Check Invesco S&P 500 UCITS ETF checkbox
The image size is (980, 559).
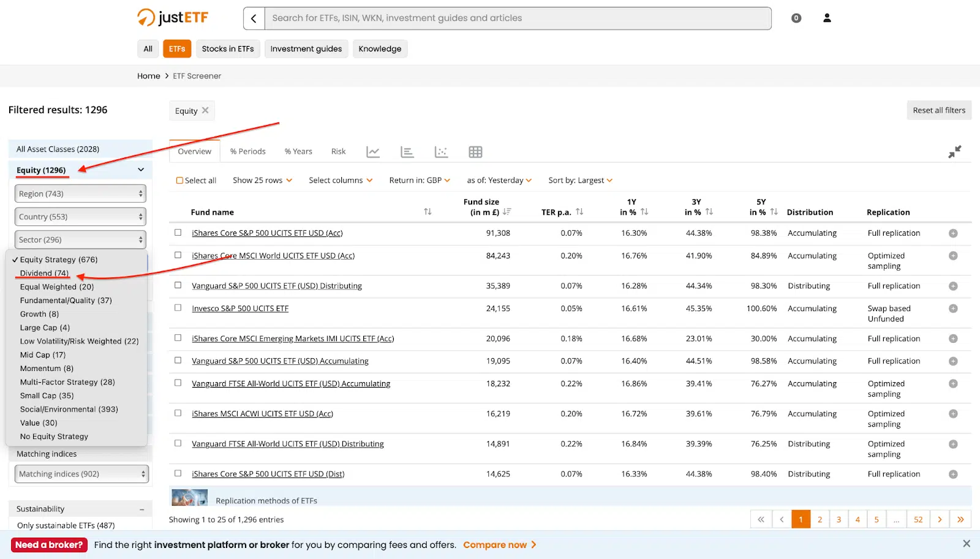(x=178, y=308)
